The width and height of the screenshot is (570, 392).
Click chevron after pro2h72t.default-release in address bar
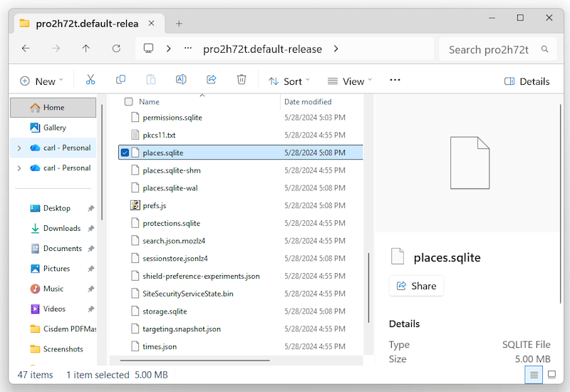336,48
